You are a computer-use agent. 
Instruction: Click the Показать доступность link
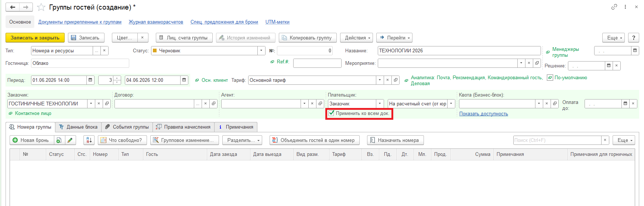[483, 114]
